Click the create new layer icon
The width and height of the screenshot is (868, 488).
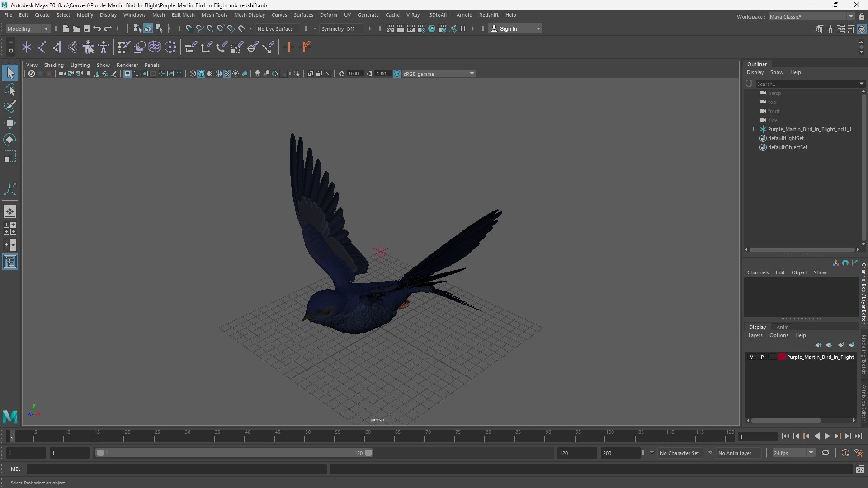pos(841,345)
